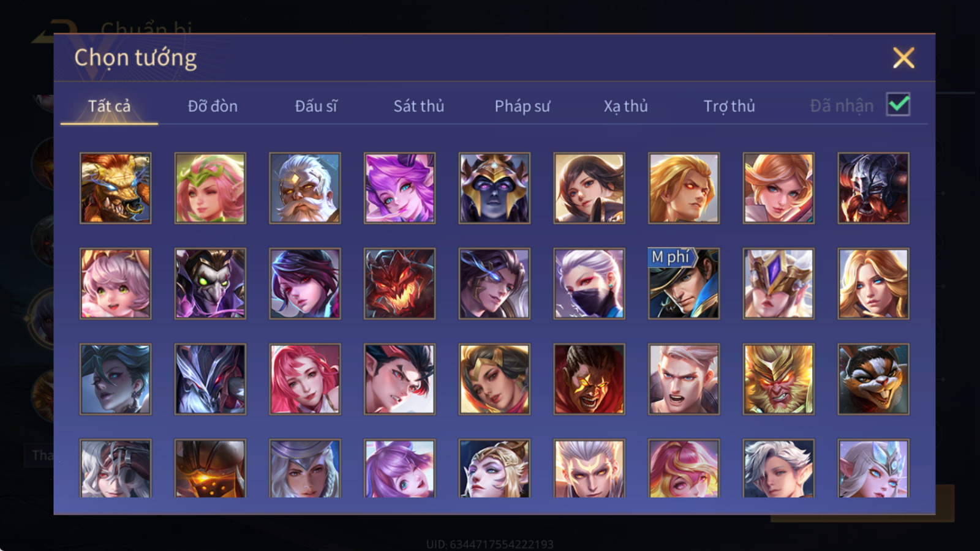This screenshot has width=980, height=551.
Task: Pick the raccoon hero portrait
Action: (x=873, y=379)
